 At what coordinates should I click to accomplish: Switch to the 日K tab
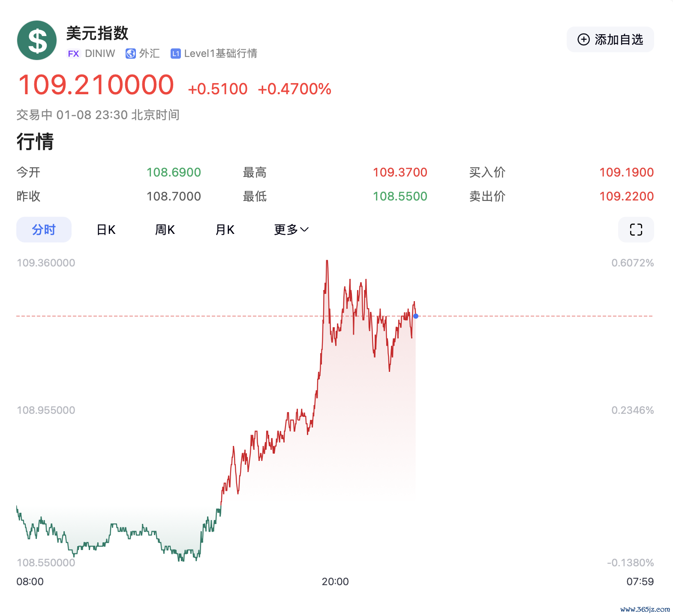106,230
